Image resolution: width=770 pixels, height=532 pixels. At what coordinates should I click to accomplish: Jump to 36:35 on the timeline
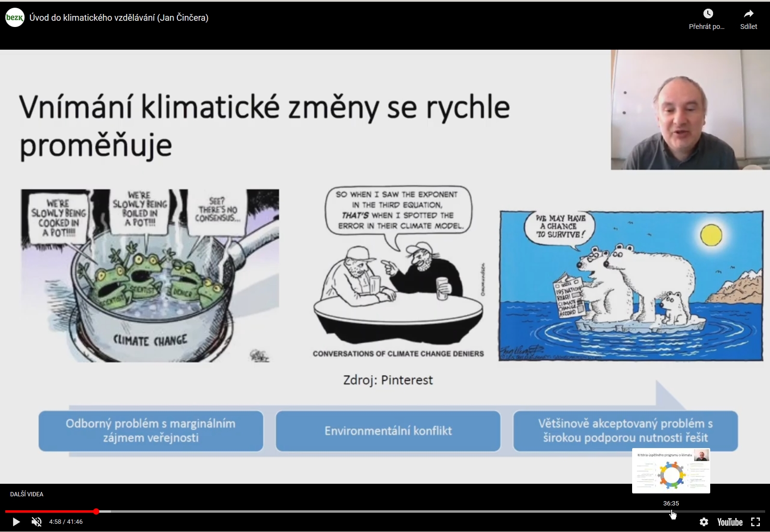click(x=671, y=511)
